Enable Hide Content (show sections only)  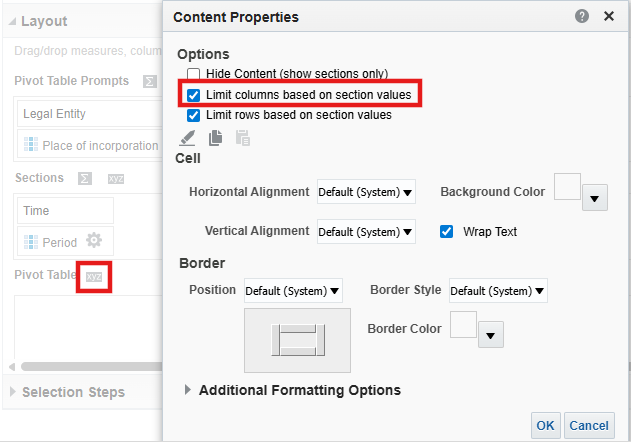coord(193,74)
